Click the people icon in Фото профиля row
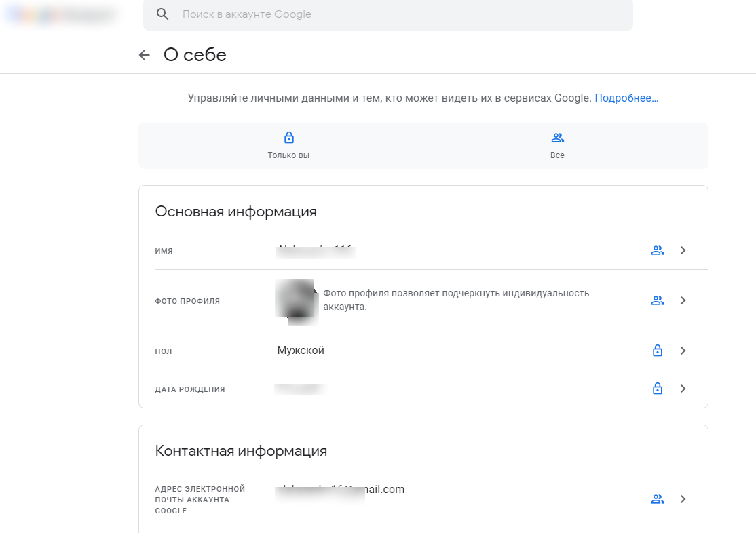Viewport: 756px width, 533px height. pos(657,300)
